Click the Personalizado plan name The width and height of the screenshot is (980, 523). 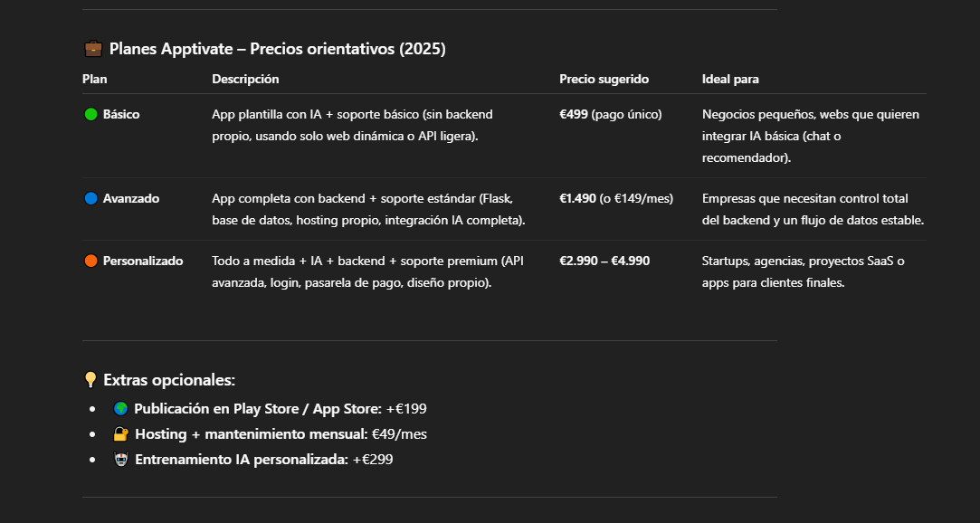[143, 261]
